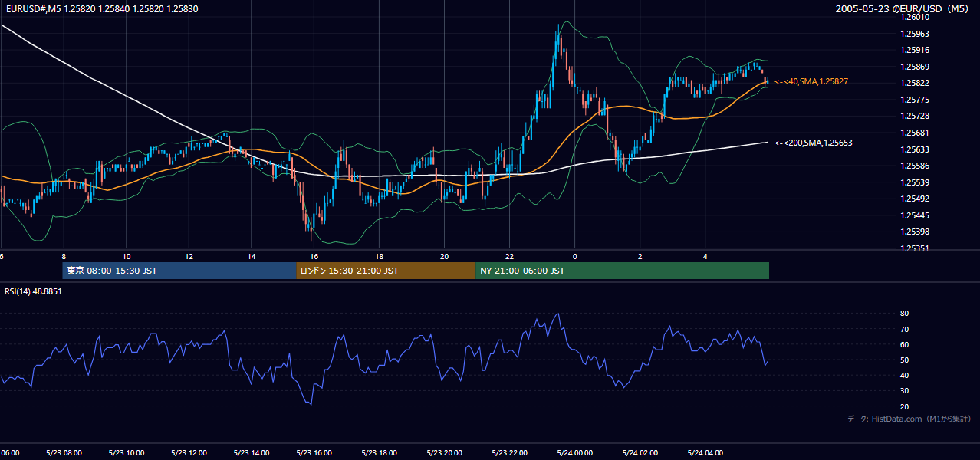The image size is (980, 460).
Task: Click the 5/23 18:00 bottom time label
Action: 378,453
